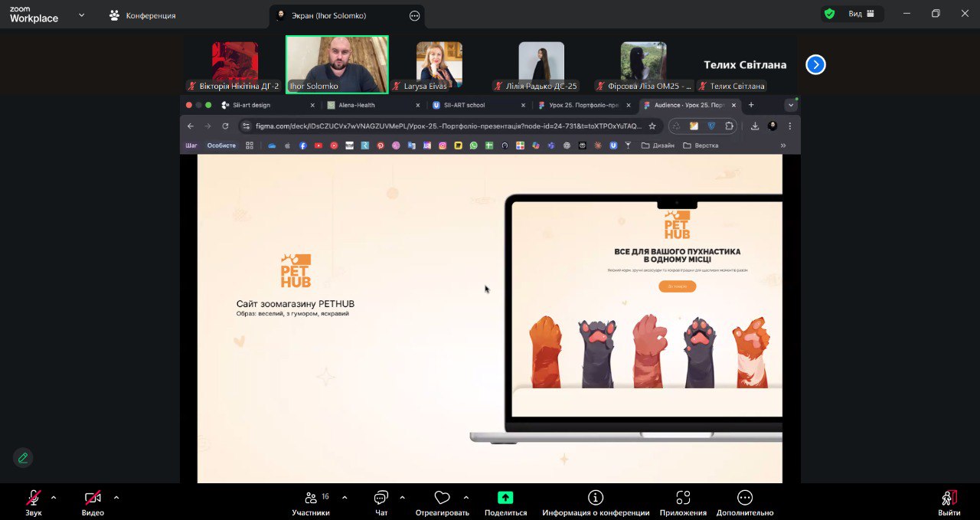Open the Participants panel icon
The image size is (980, 520).
point(310,498)
